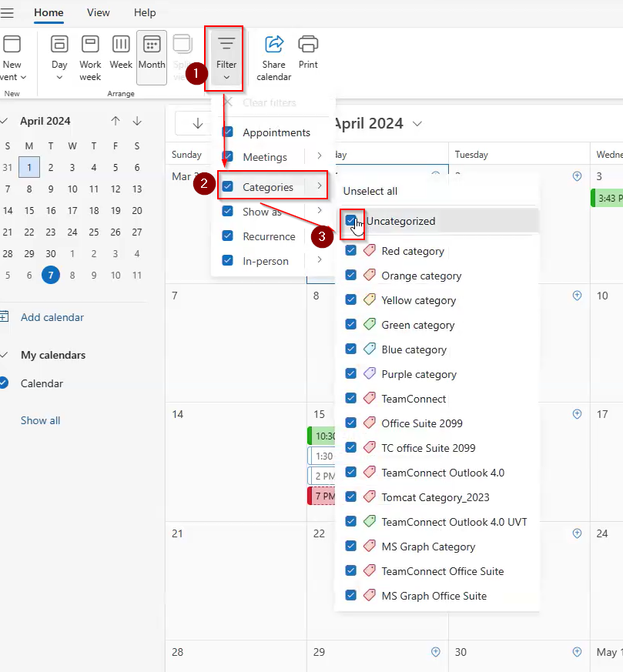Add event on Tuesday the 2nd plus icon

point(577,176)
